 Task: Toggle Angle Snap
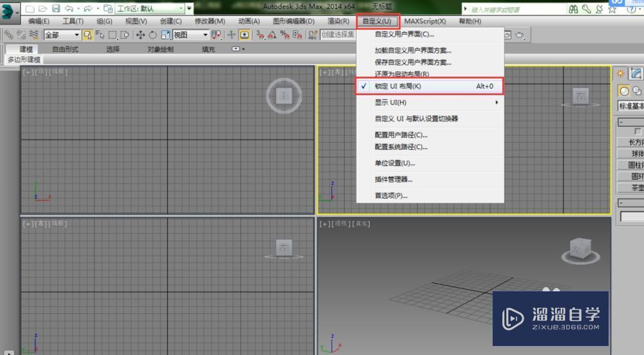tap(272, 35)
